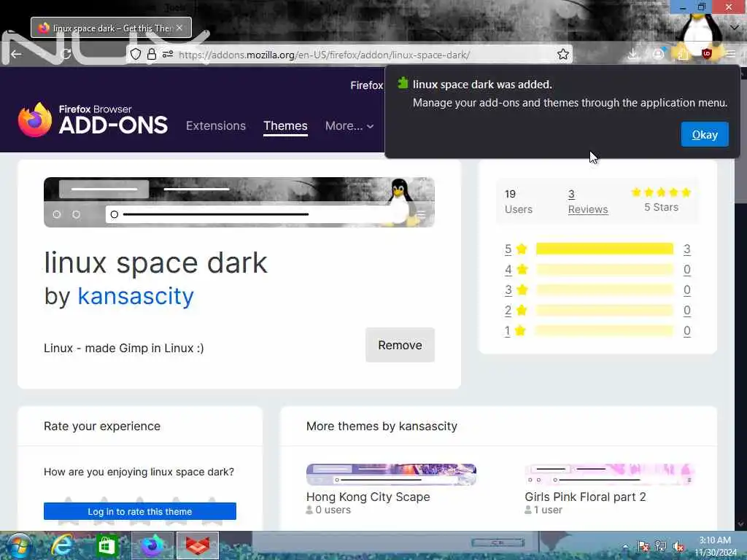Screen dimensions: 747x560
Task: Go back with the browser back arrow
Action: (16, 54)
